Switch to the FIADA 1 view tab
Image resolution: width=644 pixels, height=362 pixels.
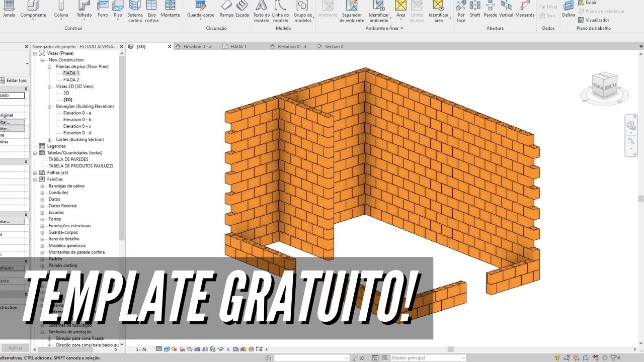coord(238,47)
